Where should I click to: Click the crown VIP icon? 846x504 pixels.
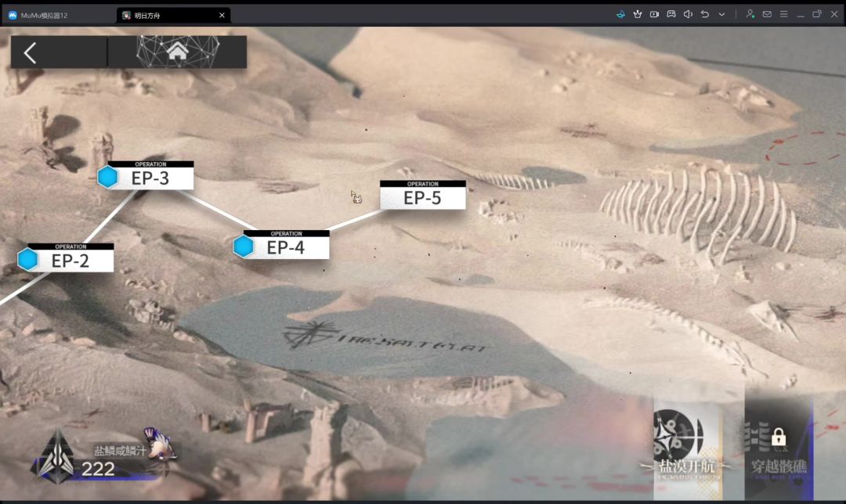tap(638, 15)
